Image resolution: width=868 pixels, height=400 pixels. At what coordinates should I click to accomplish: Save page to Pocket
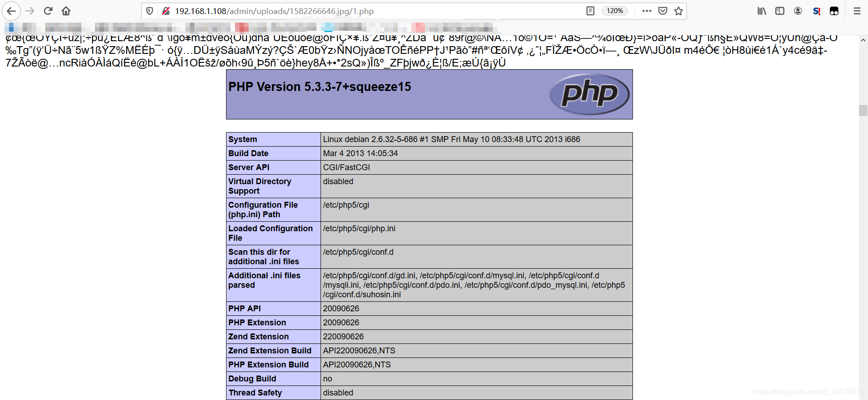tap(663, 11)
